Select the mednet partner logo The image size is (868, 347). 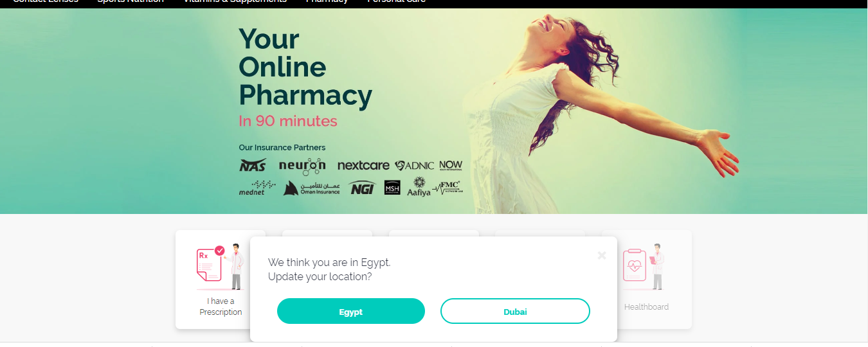(x=257, y=188)
